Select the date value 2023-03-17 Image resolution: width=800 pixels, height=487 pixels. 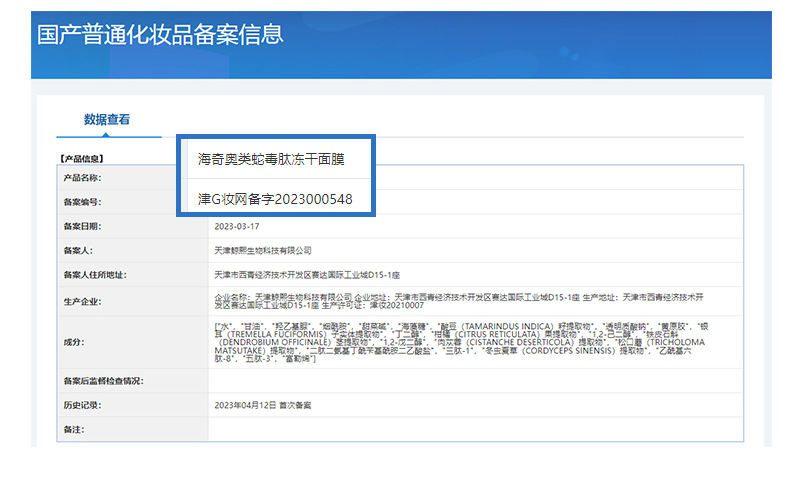tap(237, 226)
